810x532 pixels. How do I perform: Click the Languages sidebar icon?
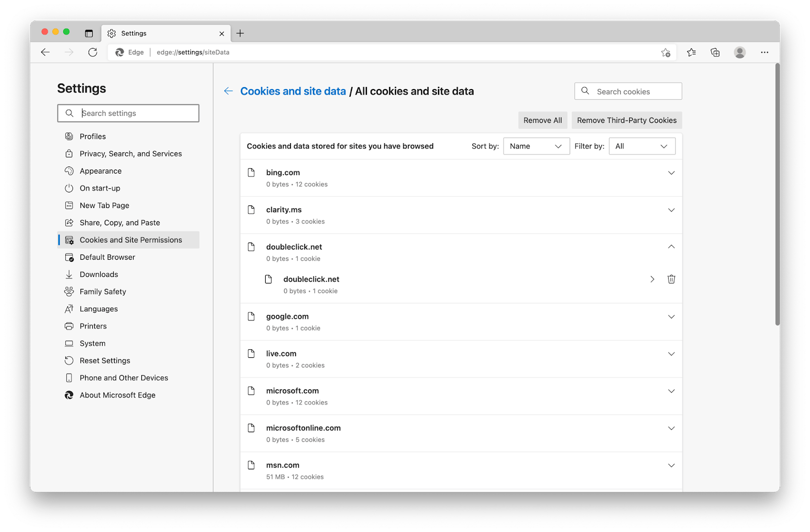tap(69, 309)
